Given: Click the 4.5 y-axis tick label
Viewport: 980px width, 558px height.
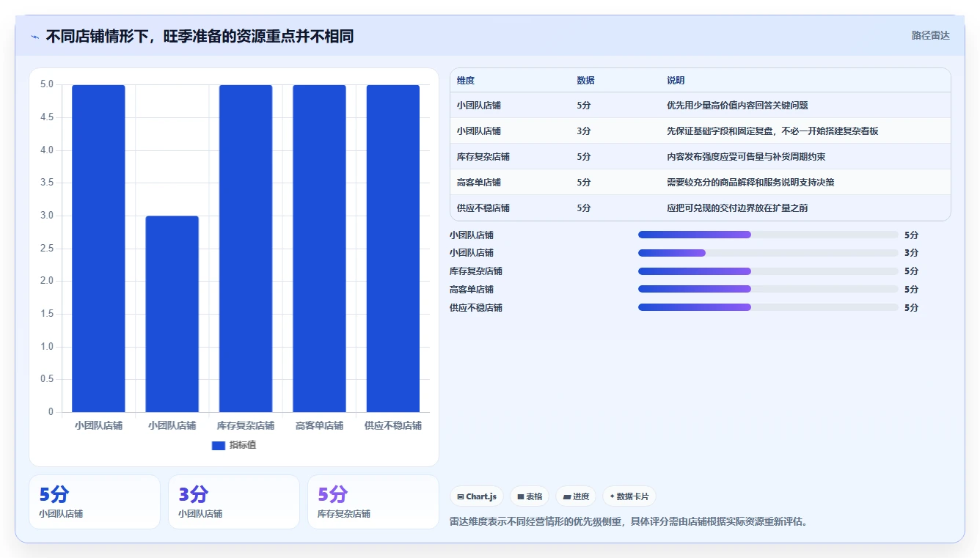Looking at the screenshot, I should pyautogui.click(x=46, y=117).
